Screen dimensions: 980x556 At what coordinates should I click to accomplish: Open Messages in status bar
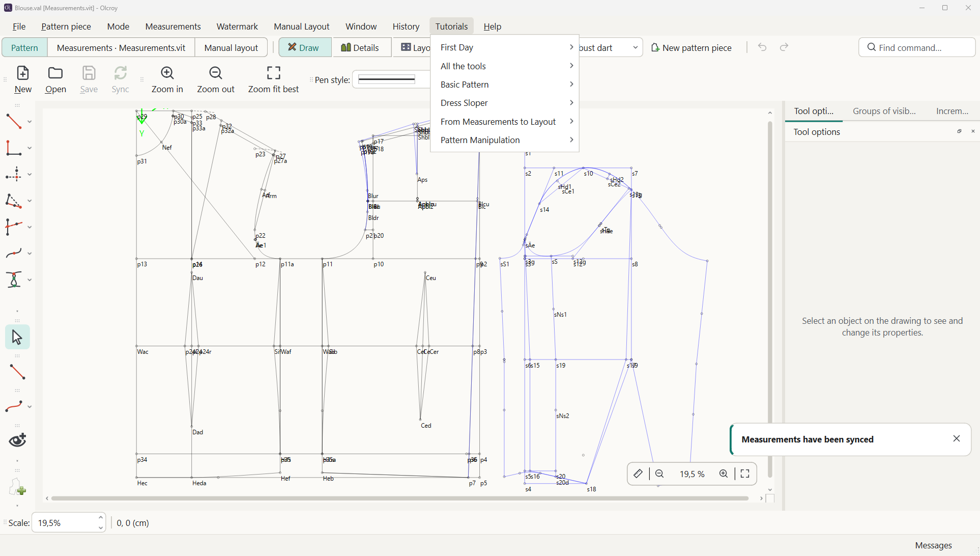(933, 545)
